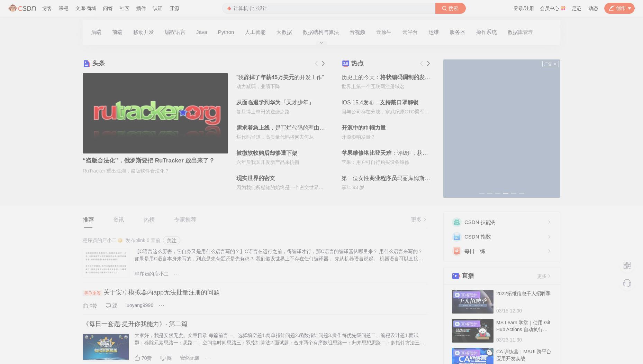The width and height of the screenshot is (643, 364).
Task: Open more options beside luoyang9996
Action: coord(162,305)
